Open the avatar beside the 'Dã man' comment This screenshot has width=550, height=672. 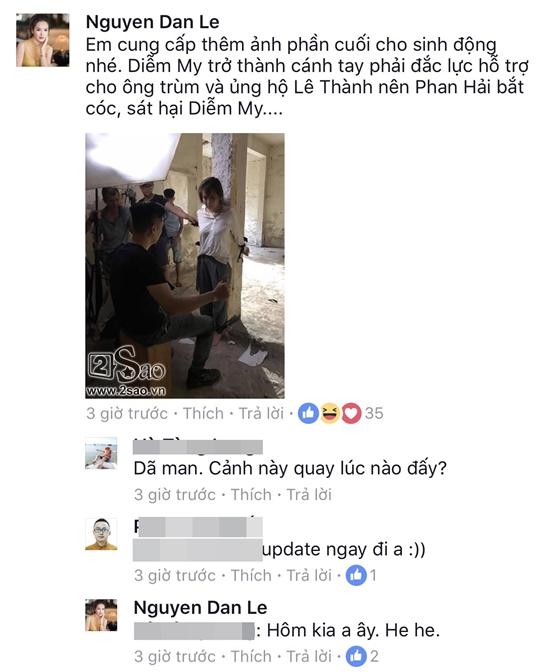[x=101, y=453]
